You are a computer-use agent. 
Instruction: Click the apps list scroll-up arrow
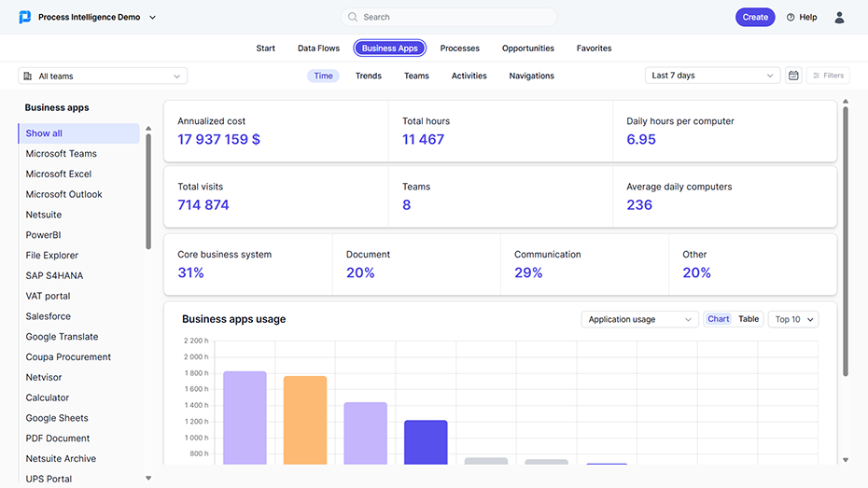[x=148, y=129]
